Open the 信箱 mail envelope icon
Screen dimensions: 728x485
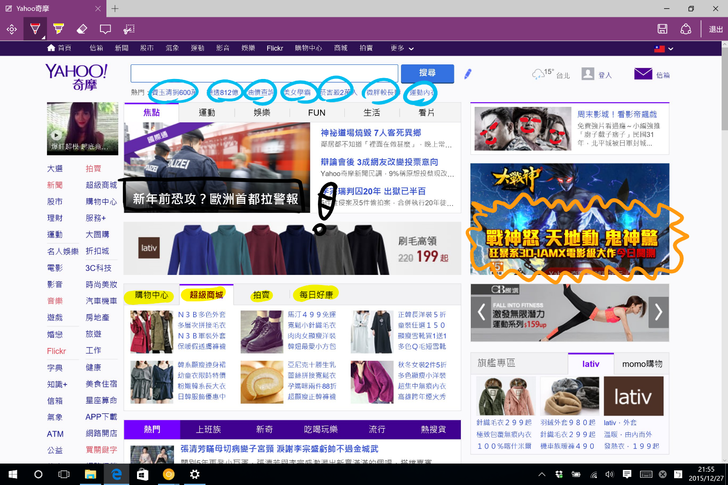point(643,74)
